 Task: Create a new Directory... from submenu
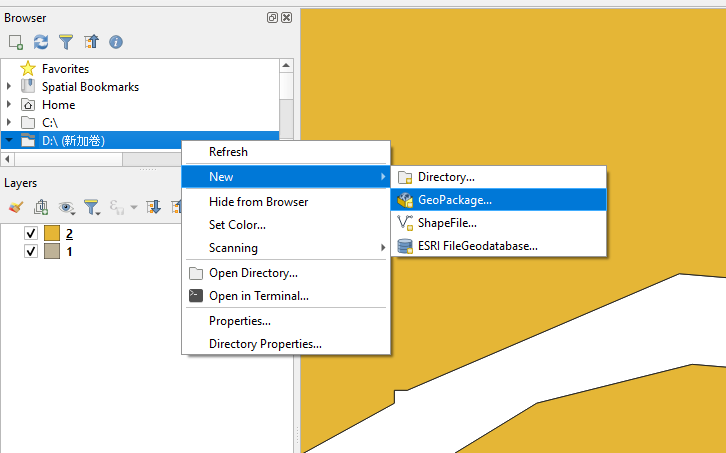[499, 177]
